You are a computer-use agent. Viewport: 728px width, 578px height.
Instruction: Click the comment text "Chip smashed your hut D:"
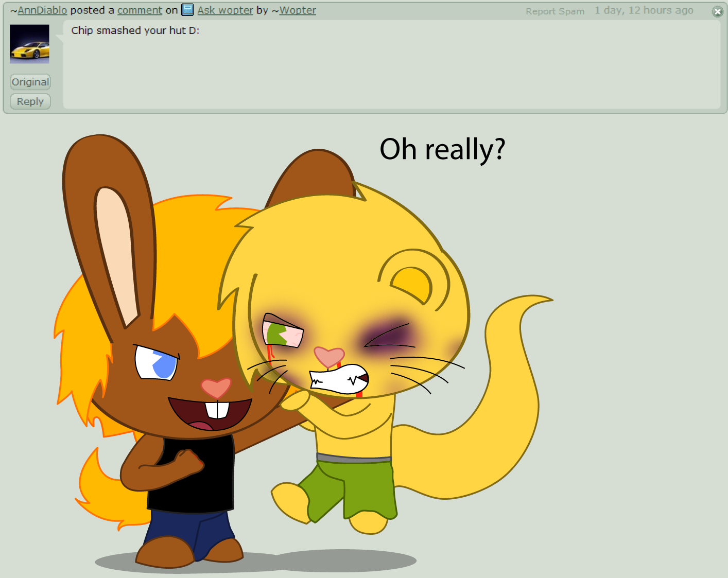click(x=135, y=30)
